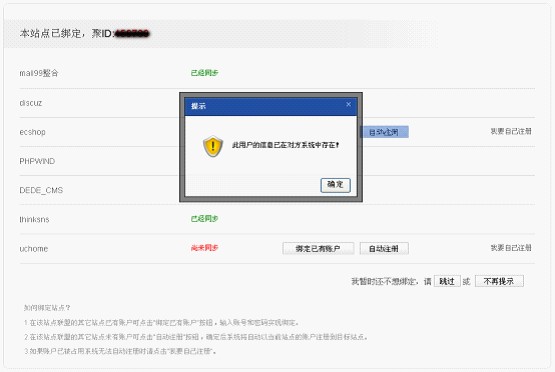Screen dimensions: 555x372
Task: Click the dialog warning message text
Action: click(286, 145)
